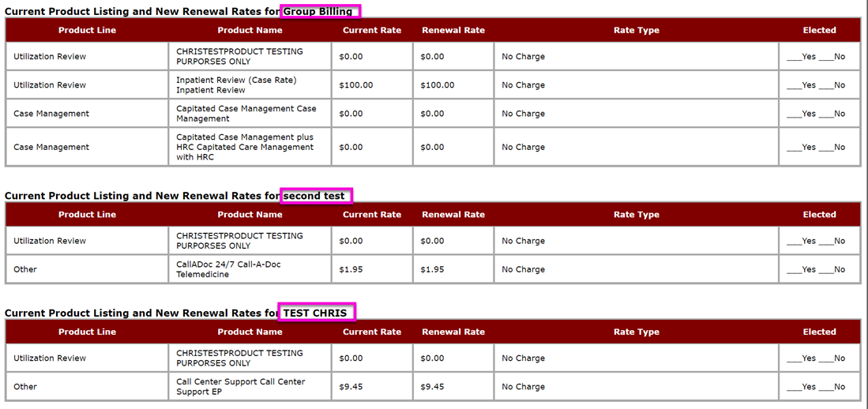Click the $100.00 renewal rate cell
868x409 pixels.
pyautogui.click(x=438, y=85)
